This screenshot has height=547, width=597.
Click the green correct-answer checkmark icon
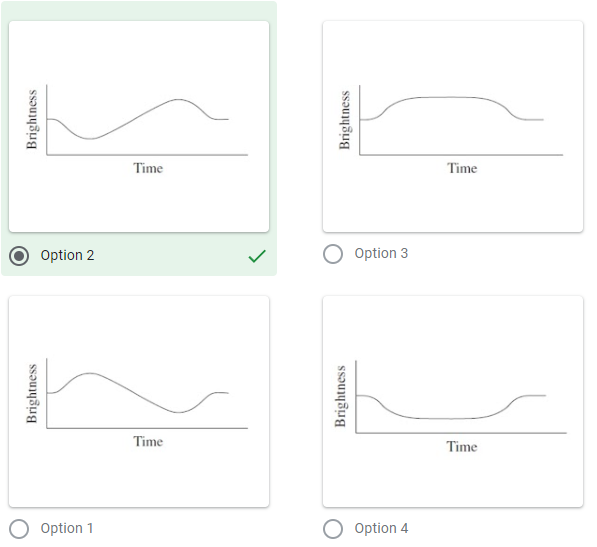pos(257,256)
